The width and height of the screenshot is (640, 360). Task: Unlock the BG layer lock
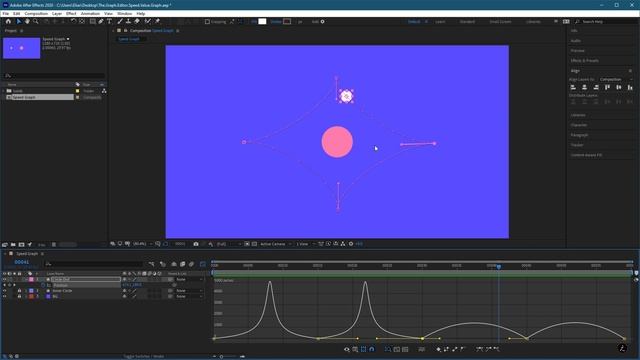[19, 296]
